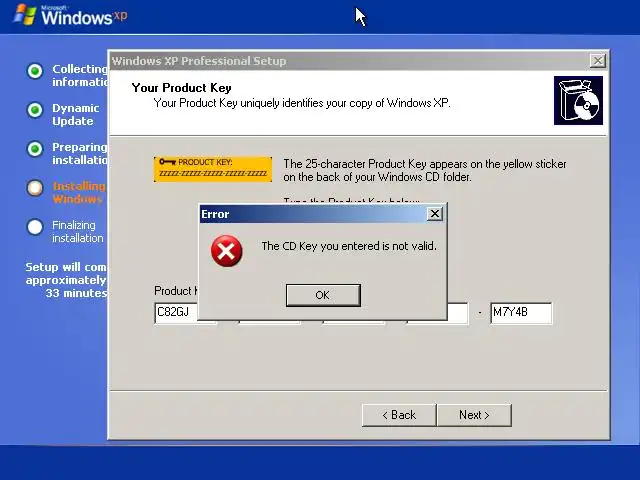
Task: Click the Next button
Action: 474,415
